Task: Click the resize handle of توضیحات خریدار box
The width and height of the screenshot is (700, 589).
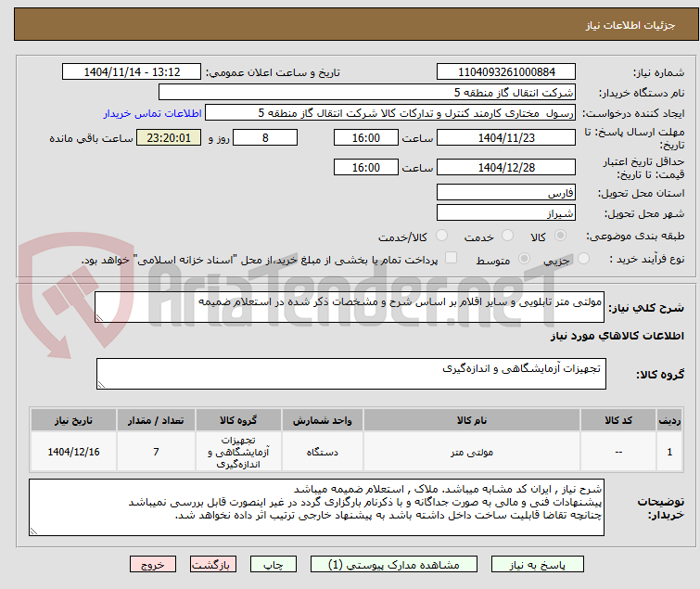Action: [34, 531]
